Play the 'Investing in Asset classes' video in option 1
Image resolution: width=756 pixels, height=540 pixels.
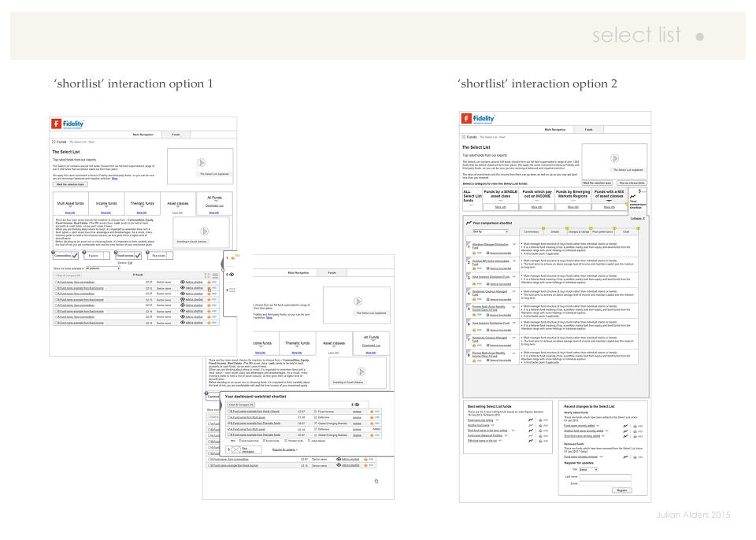205,231
